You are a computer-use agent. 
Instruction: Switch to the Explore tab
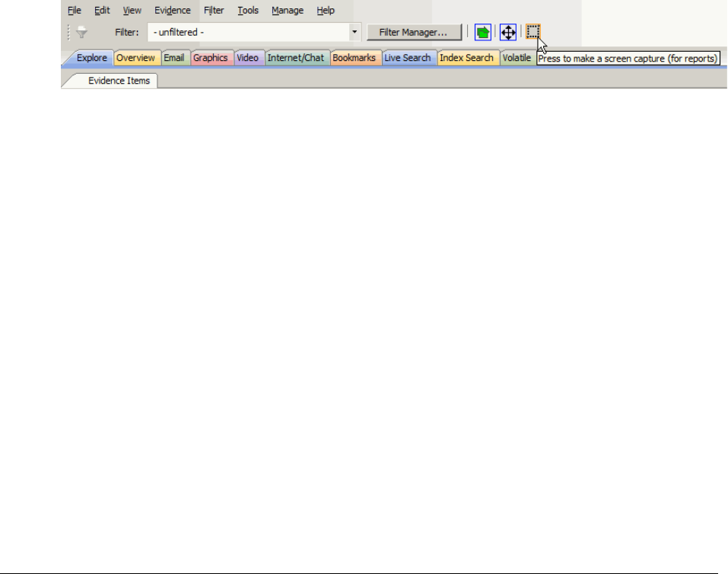click(91, 58)
